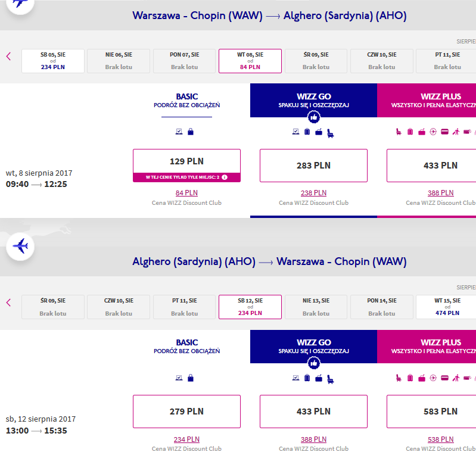Click return BASIC small cabin bag icon
Viewport: 476px width, 452px height.
point(191,378)
